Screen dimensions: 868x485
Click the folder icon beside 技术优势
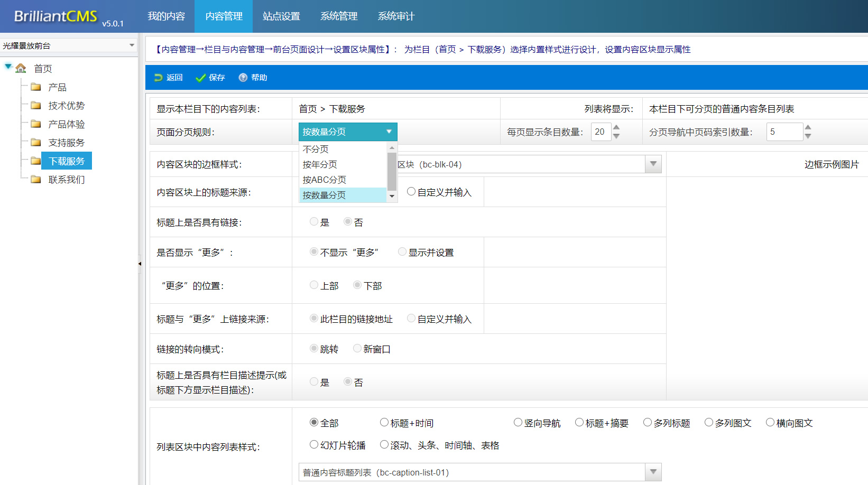(36, 106)
